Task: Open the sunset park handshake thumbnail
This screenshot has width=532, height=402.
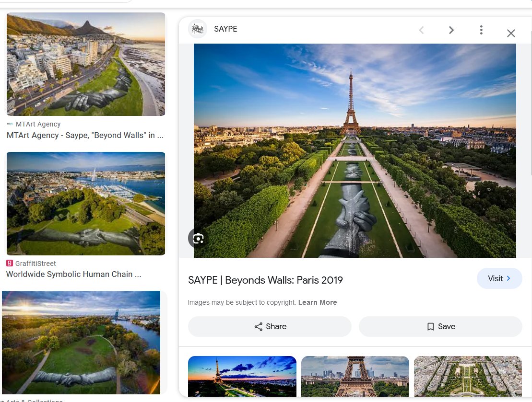Action: tap(81, 342)
